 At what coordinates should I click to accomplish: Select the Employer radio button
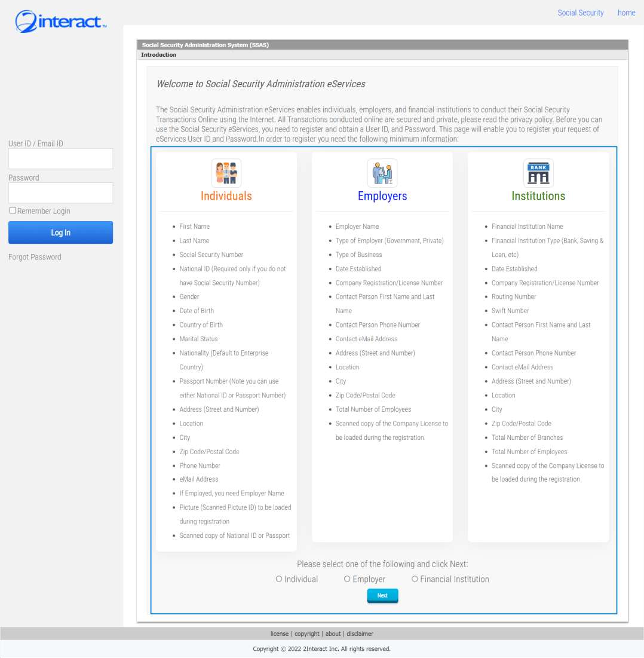[347, 579]
